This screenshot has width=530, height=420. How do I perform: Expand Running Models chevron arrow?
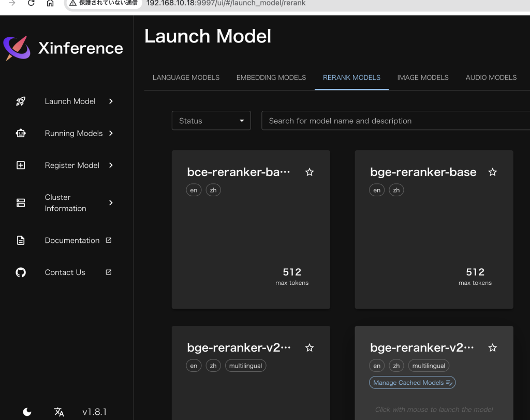(x=111, y=134)
